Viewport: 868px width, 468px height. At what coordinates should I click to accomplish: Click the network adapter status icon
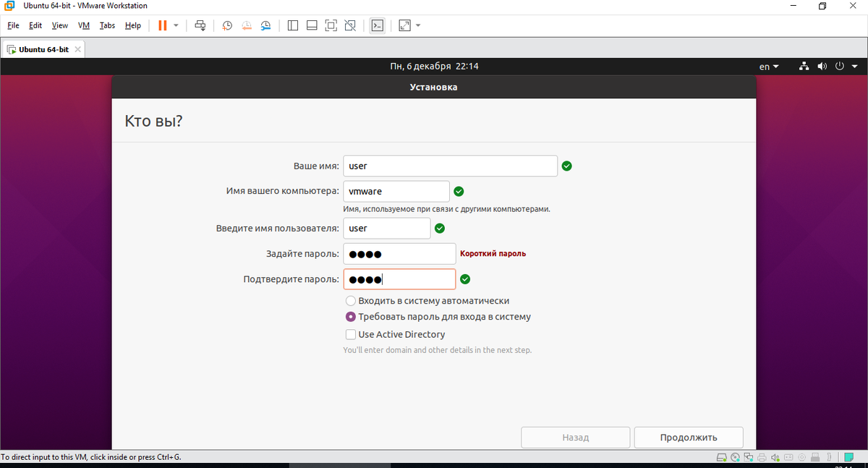pos(749,457)
